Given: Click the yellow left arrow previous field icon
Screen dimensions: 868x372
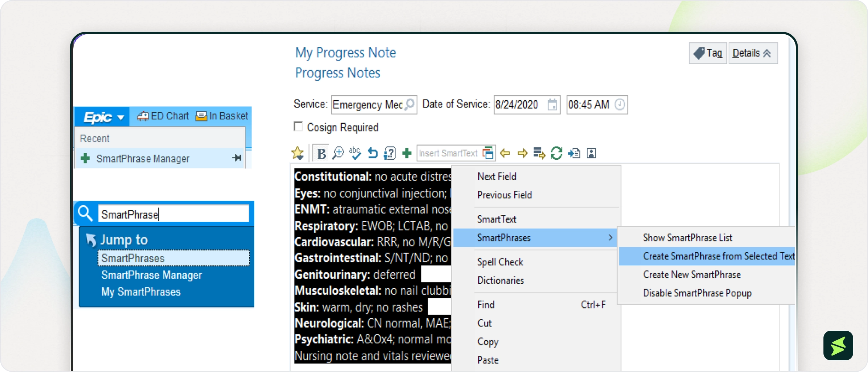Looking at the screenshot, I should pyautogui.click(x=505, y=153).
